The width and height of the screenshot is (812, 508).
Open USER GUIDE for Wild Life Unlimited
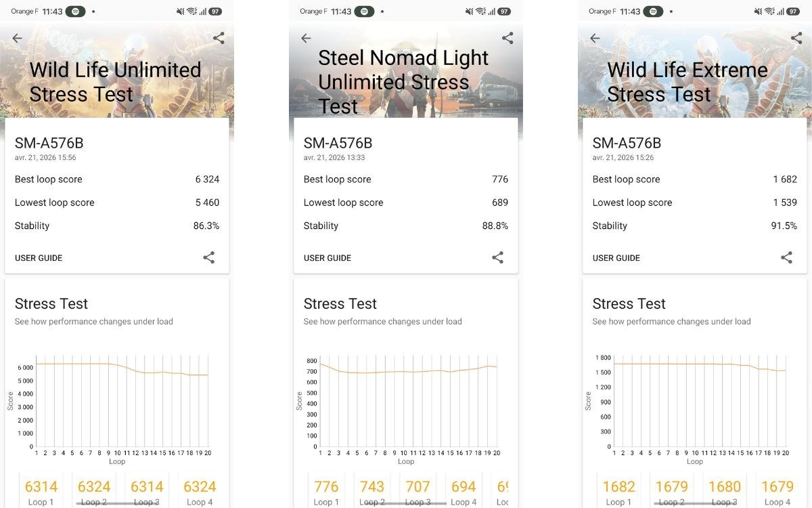tap(39, 258)
